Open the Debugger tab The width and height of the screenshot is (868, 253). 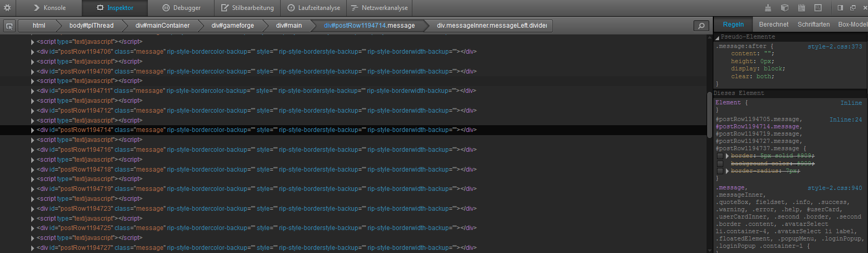pos(181,8)
